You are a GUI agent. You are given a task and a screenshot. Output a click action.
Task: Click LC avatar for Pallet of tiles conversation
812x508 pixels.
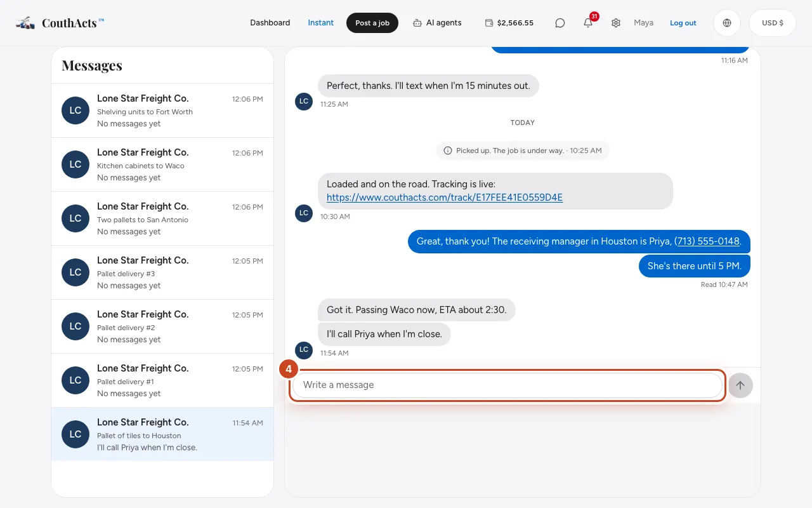[75, 434]
